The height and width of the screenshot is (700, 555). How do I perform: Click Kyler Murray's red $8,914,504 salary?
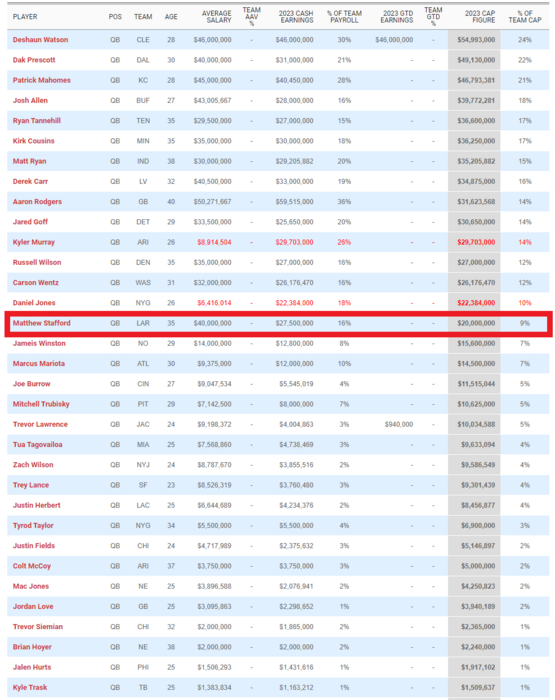tap(214, 242)
